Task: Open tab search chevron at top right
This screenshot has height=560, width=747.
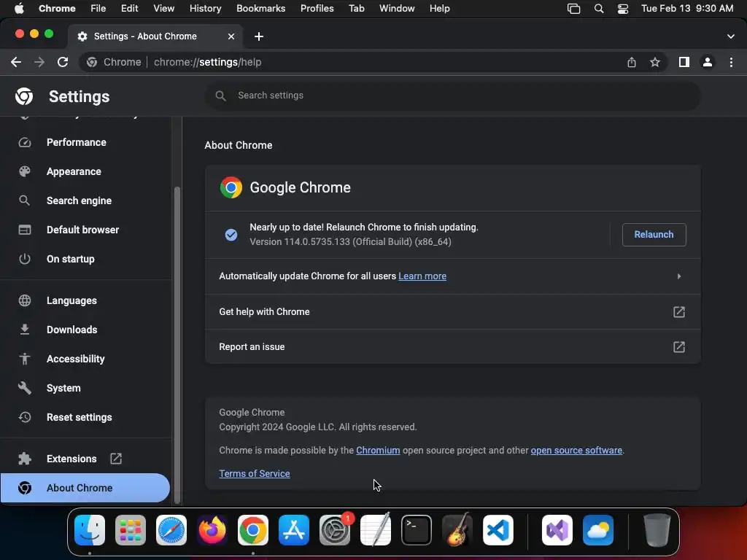Action: tap(731, 36)
